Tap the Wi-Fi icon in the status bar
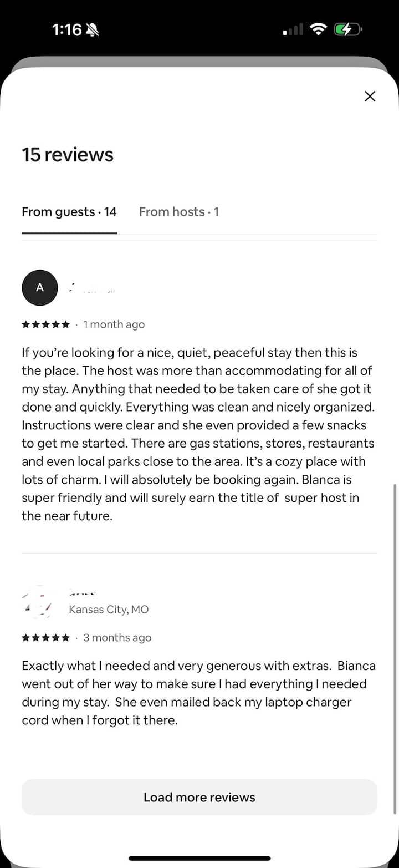Screen dimensions: 399x868 318,29
